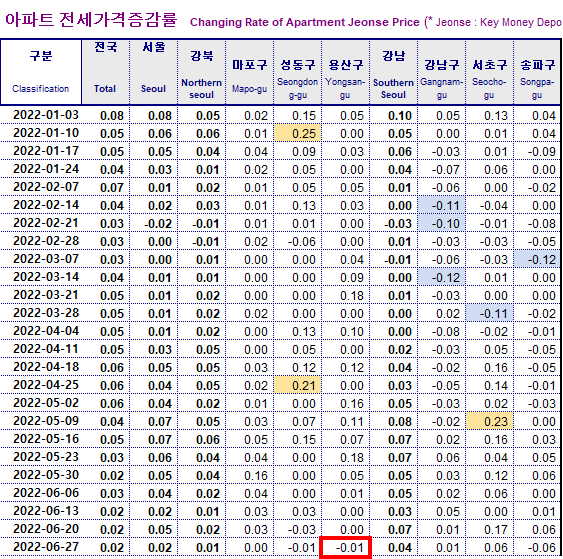Select Seocho-gu -0.11 in the 2022-03-28 row
The height and width of the screenshot is (559, 563).
coord(489,313)
